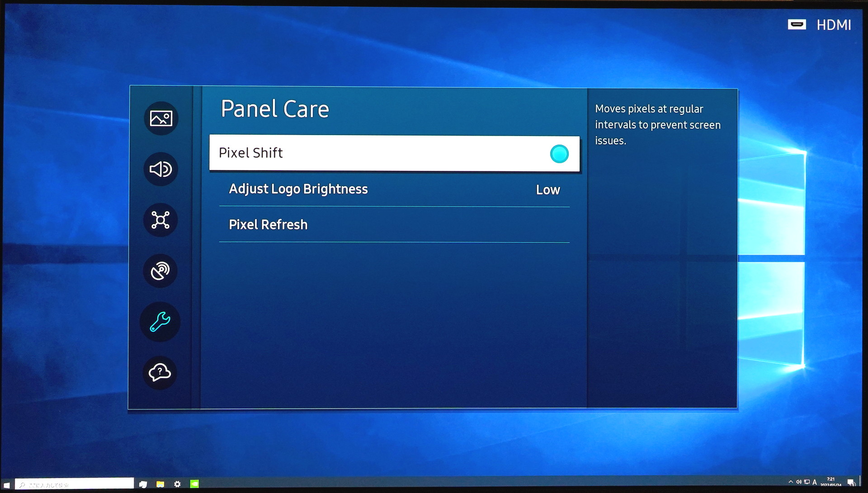Open Settings gear in taskbar

click(x=177, y=484)
